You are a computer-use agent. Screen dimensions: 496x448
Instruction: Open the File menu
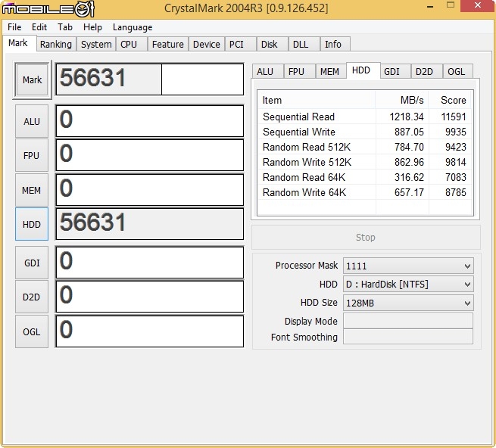pos(14,27)
